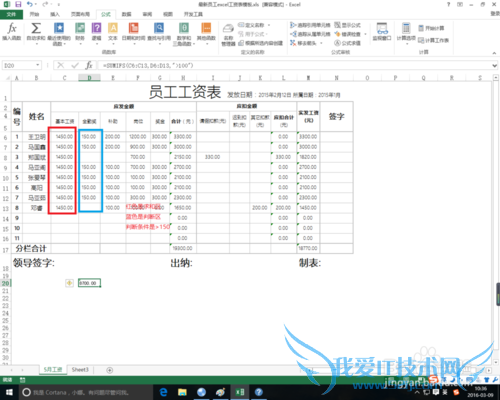Click the Insert Function fx ribbon button
Screen dimensions: 500x400
[12, 32]
